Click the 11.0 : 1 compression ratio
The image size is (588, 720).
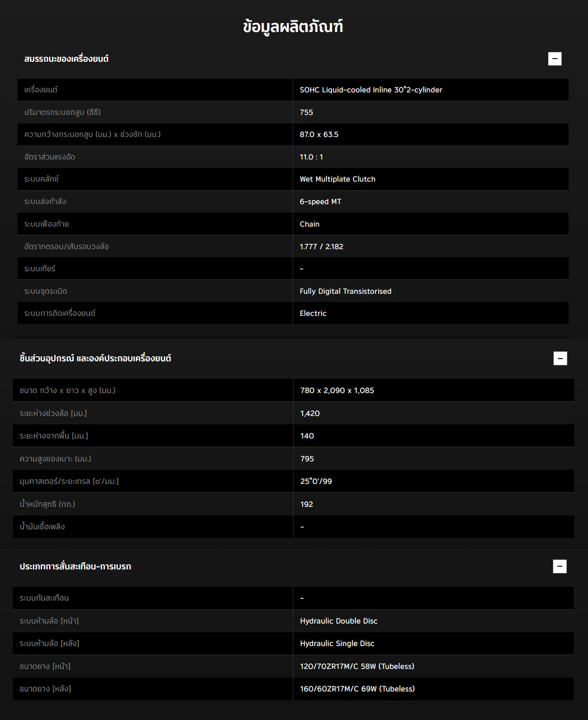[311, 157]
